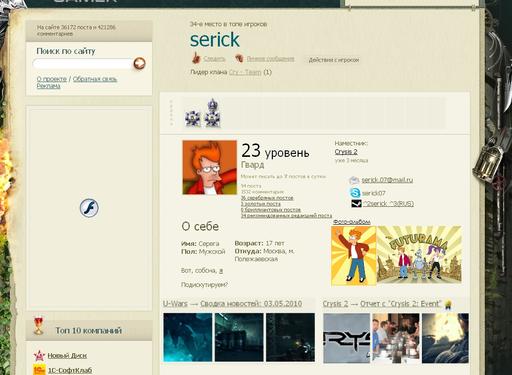
Task: Open the Crysis 2 наместник link
Action: (x=346, y=152)
